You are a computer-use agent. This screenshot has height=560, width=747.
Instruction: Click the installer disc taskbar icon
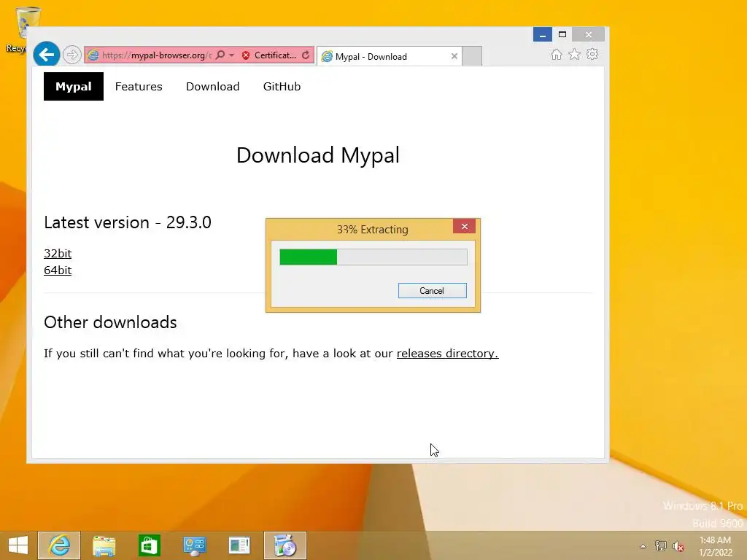[x=285, y=545]
